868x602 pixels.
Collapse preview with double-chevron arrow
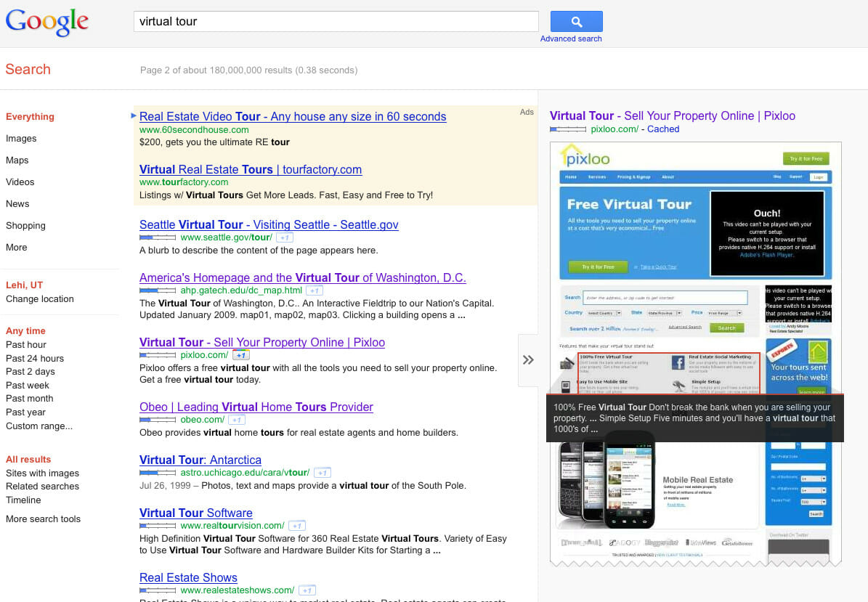528,360
